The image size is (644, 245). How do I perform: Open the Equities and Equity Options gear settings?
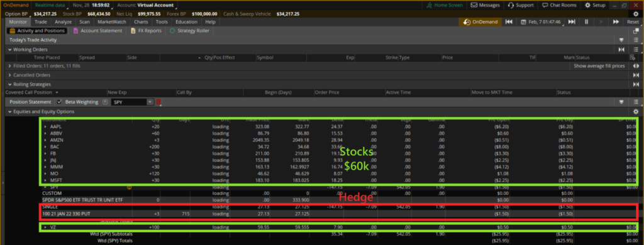click(x=636, y=112)
